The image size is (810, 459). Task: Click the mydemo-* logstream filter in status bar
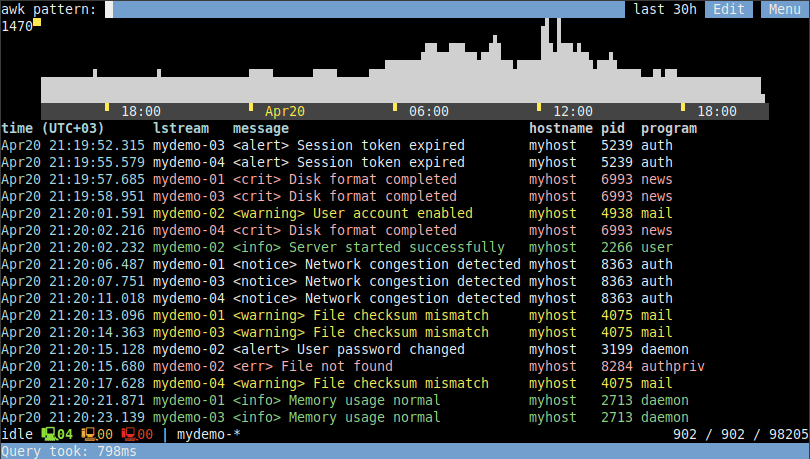click(x=208, y=435)
